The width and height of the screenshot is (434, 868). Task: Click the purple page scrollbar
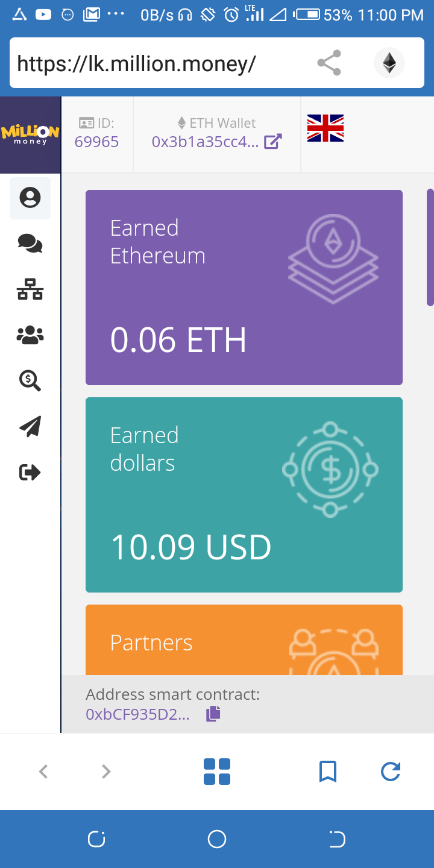pos(430,247)
